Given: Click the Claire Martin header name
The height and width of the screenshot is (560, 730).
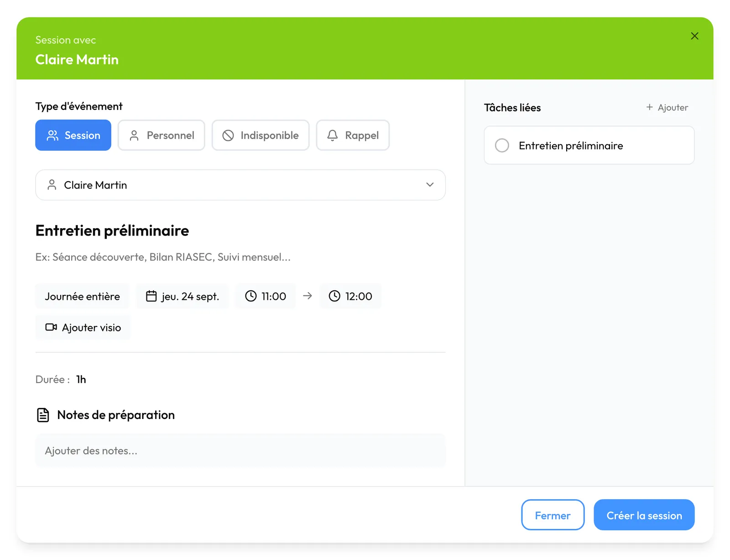Looking at the screenshot, I should [77, 59].
